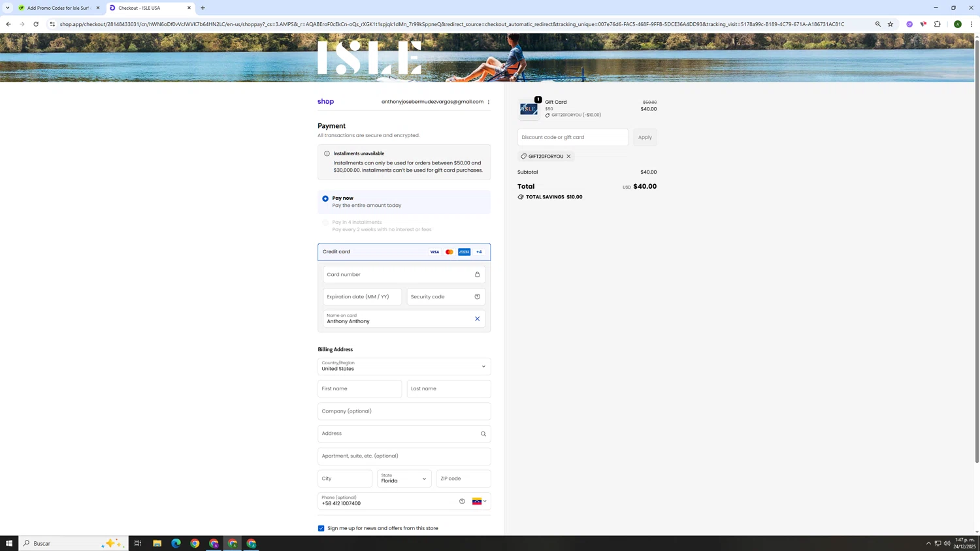Click the Shop Pay logo
This screenshot has height=551, width=980.
point(325,102)
